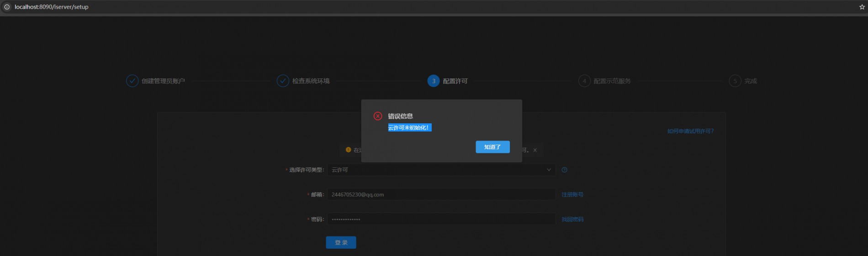Click the help icon beside license type
868x256 pixels.
pyautogui.click(x=564, y=170)
